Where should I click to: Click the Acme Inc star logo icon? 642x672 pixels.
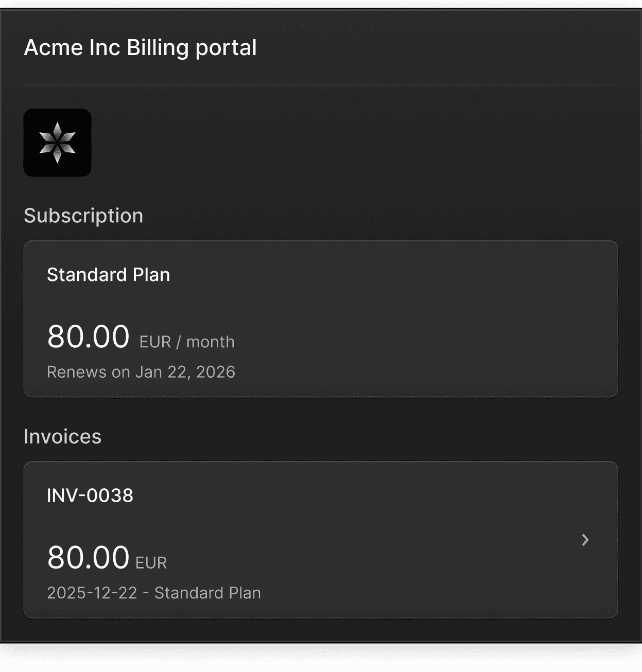[57, 143]
